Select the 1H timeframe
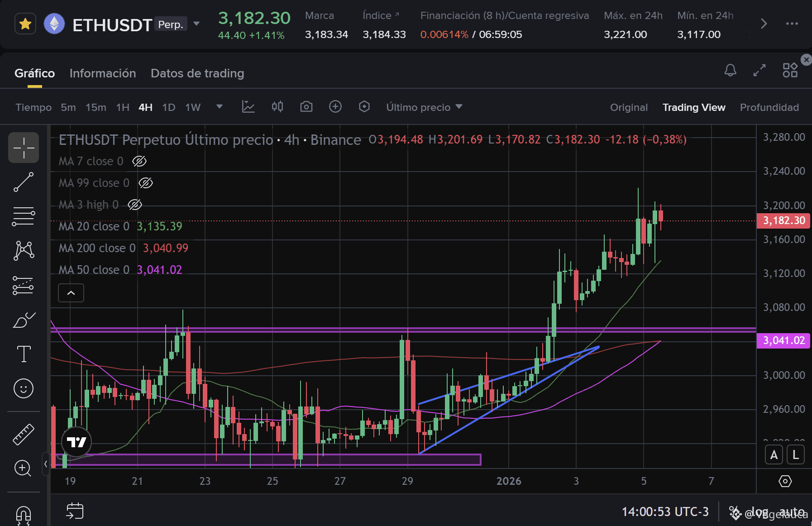Viewport: 812px width, 526px height. pos(123,107)
